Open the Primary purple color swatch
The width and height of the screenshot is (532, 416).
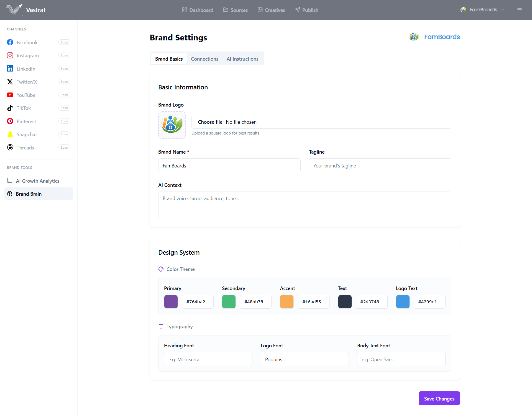(x=171, y=301)
